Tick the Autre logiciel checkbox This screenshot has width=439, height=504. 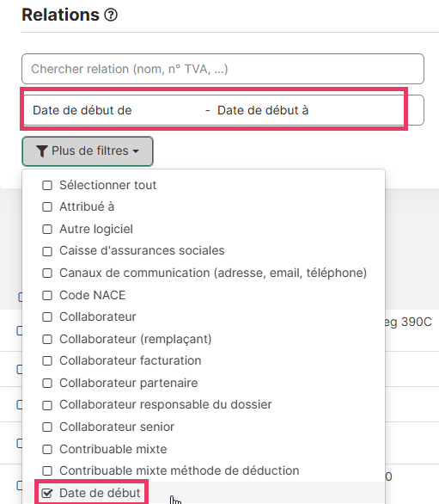tap(47, 229)
